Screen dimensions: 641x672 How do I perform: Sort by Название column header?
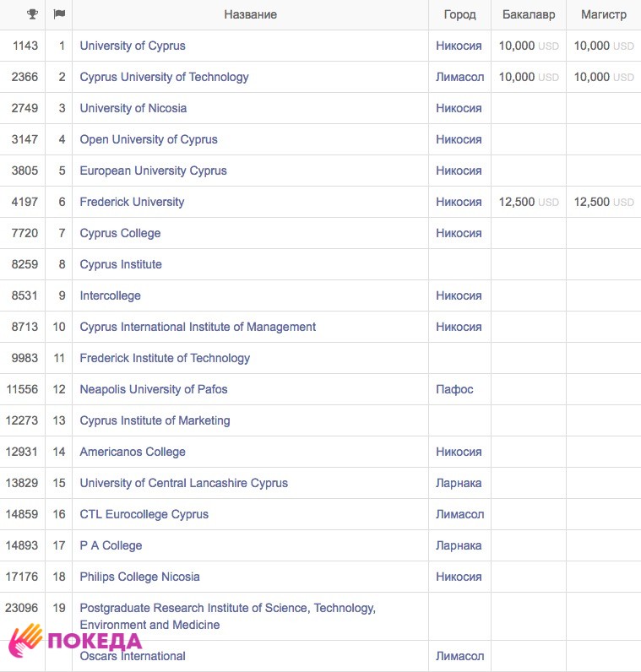[x=250, y=14]
